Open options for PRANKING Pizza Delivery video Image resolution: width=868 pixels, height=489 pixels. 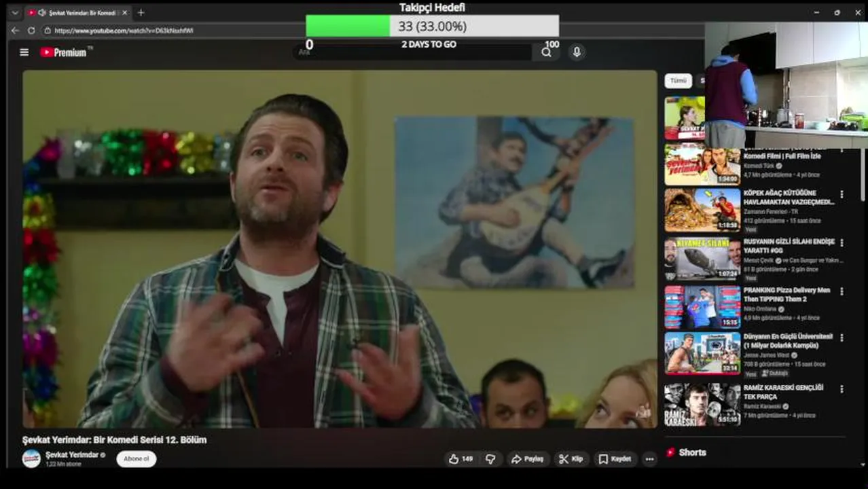coord(842,291)
